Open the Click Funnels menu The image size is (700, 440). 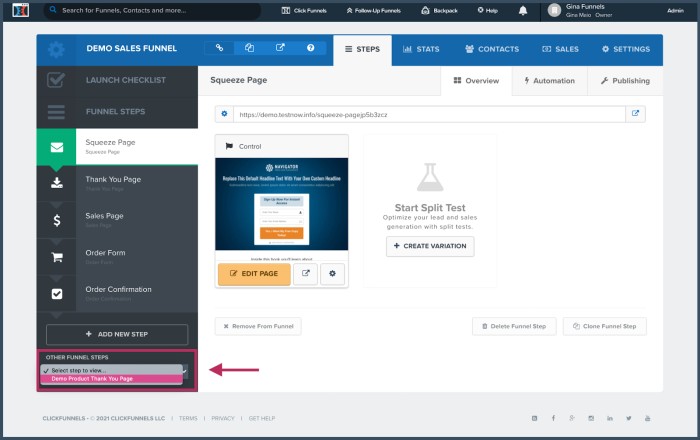[x=304, y=10]
